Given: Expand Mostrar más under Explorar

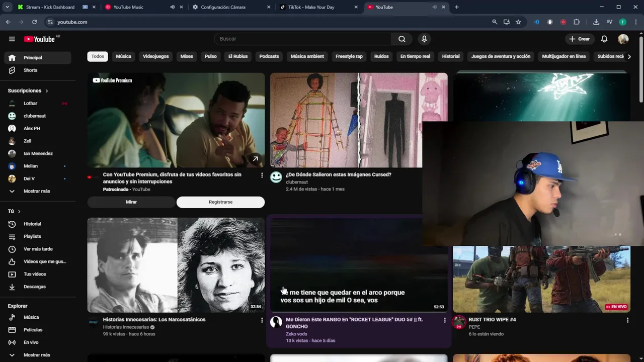Looking at the screenshot, I should [x=37, y=355].
